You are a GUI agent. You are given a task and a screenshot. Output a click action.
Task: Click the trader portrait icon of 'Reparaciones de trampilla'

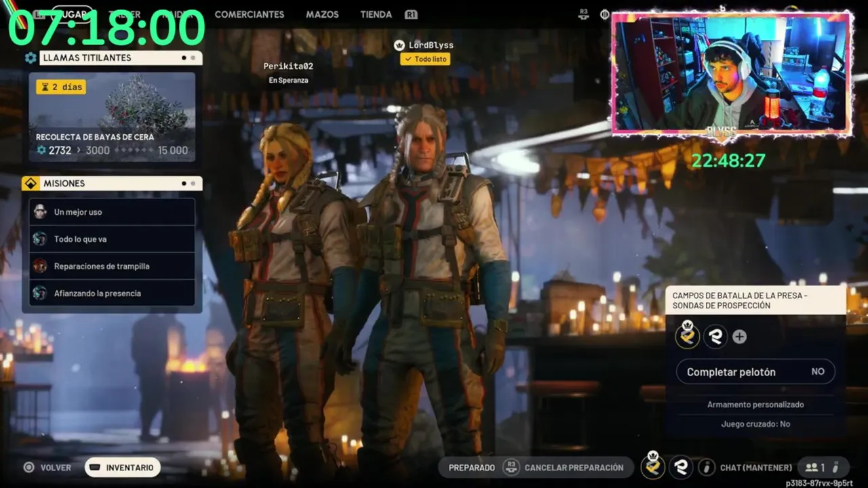pos(40,266)
